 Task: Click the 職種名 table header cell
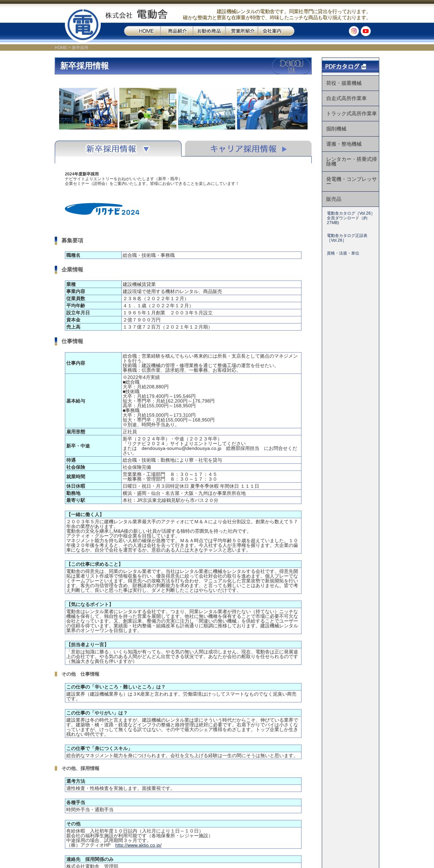click(93, 255)
